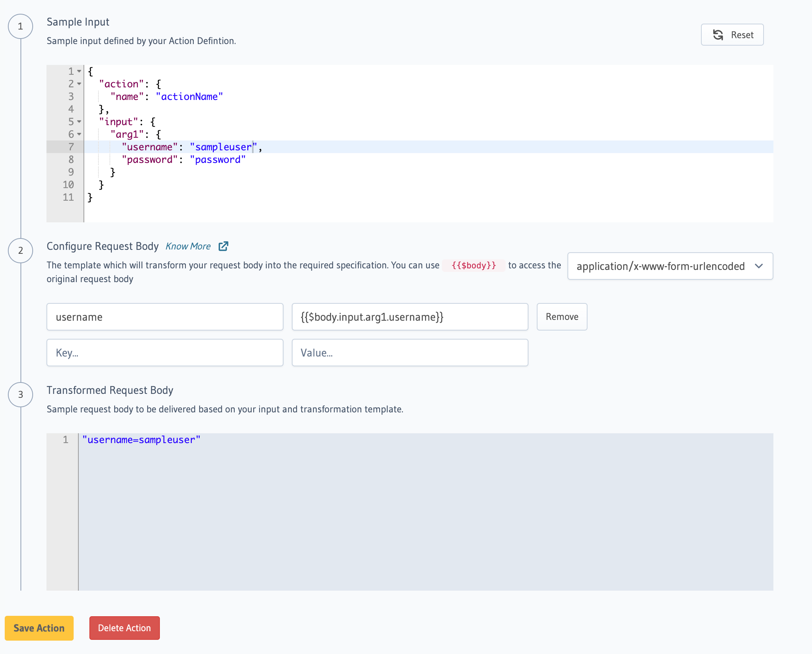The width and height of the screenshot is (812, 654).
Task: Click the step 2 circle marker
Action: 20,250
